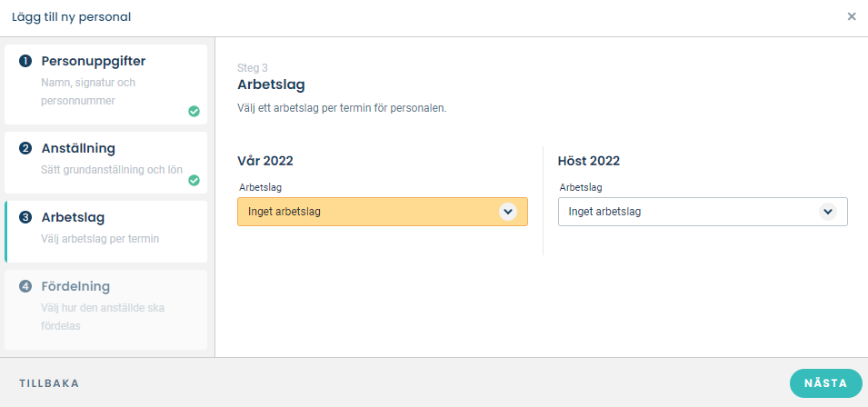The width and height of the screenshot is (868, 407).
Task: Go to the Personuppgifter step
Action: (x=105, y=84)
